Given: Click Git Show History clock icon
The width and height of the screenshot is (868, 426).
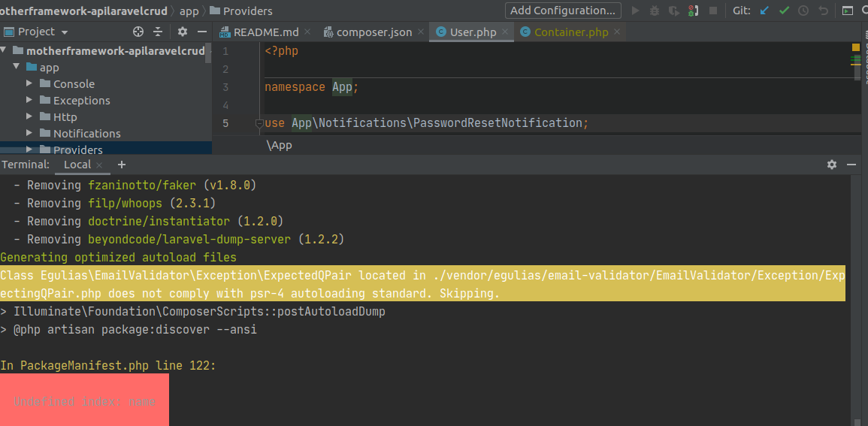Looking at the screenshot, I should click(803, 11).
